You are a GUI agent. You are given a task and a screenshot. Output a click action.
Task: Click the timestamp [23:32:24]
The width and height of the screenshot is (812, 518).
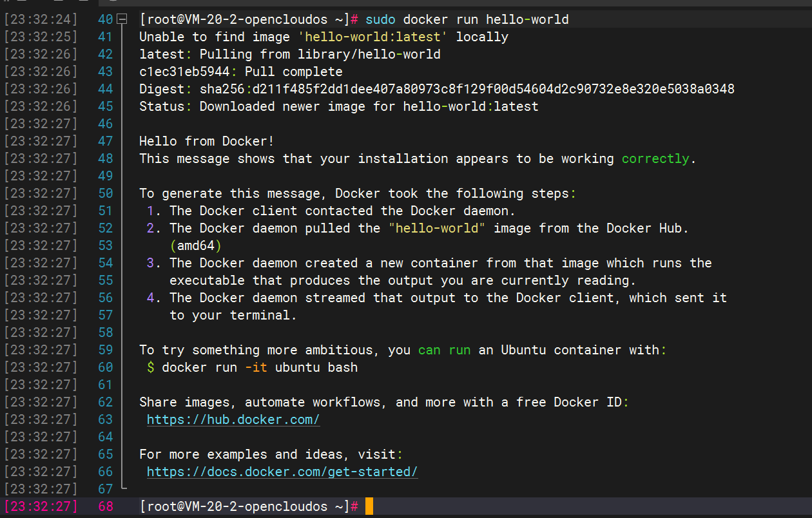pos(41,19)
